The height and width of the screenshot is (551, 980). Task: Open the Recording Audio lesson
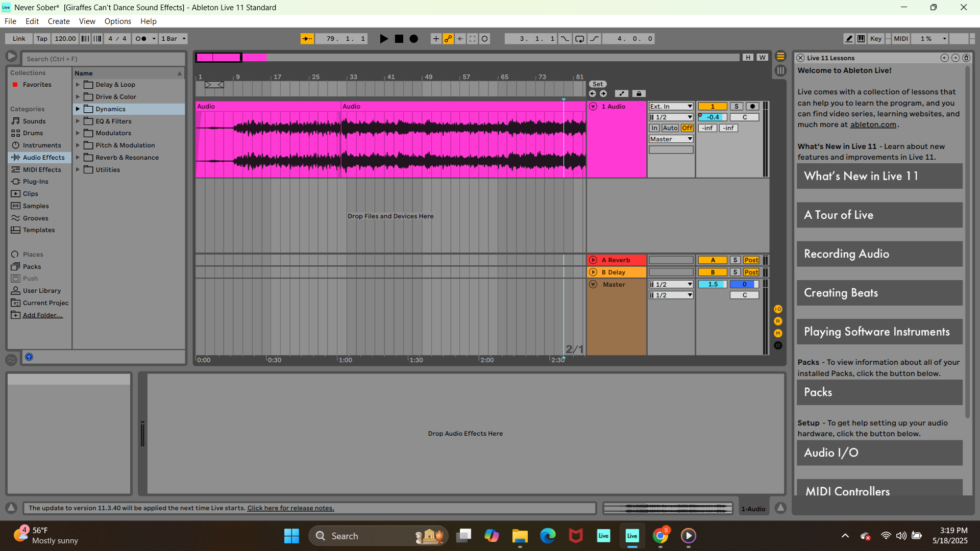tap(879, 254)
